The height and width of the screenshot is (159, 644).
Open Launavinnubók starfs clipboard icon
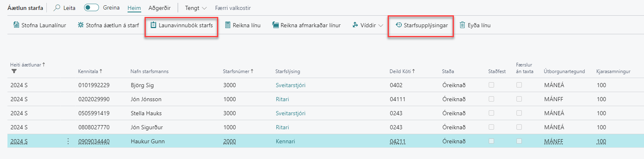(x=154, y=25)
